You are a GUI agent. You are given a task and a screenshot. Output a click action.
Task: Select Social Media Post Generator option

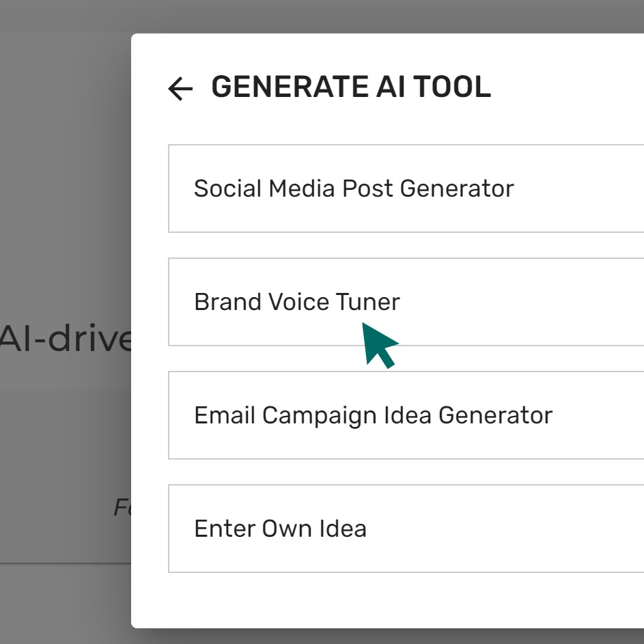pos(406,188)
